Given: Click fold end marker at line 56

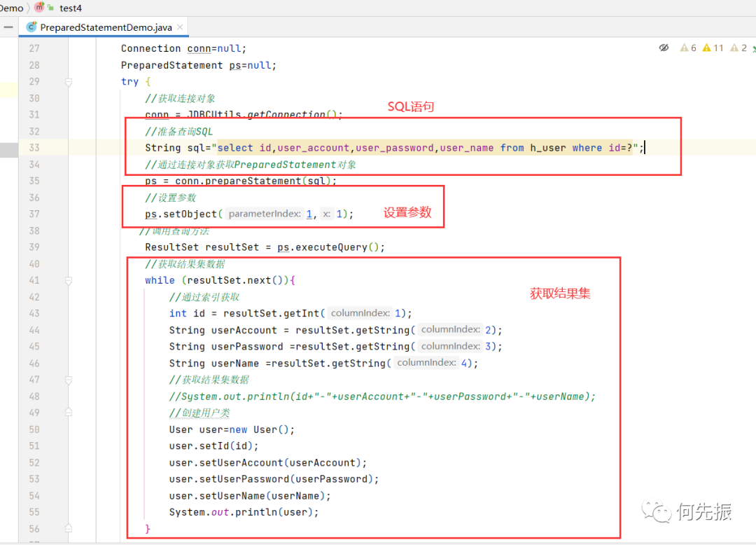Looking at the screenshot, I should (x=69, y=529).
